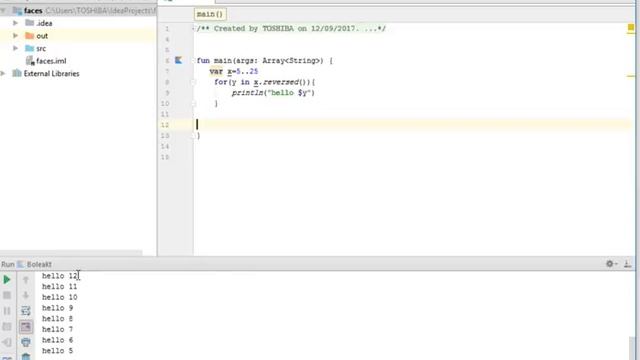Fold the main function
Screen dimensions: 640x360
[x=193, y=61]
